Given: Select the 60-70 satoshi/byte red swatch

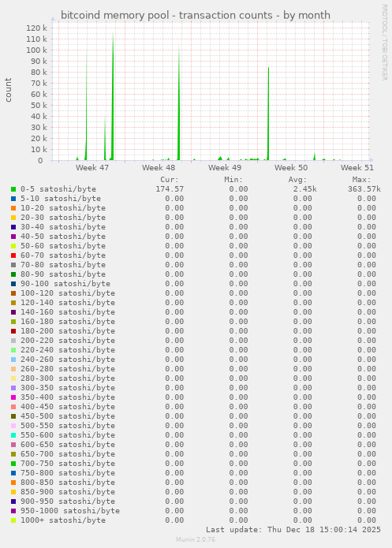Looking at the screenshot, I should [x=13, y=255].
